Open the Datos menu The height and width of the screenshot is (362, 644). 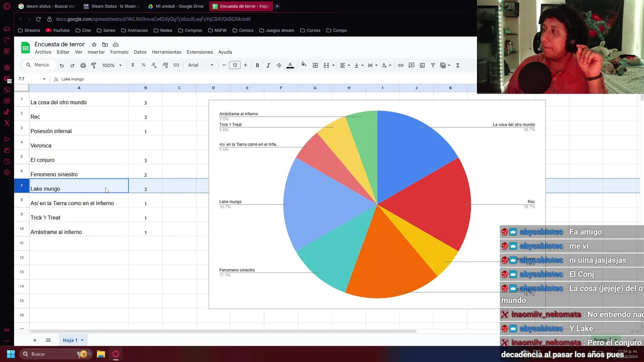pyautogui.click(x=140, y=52)
